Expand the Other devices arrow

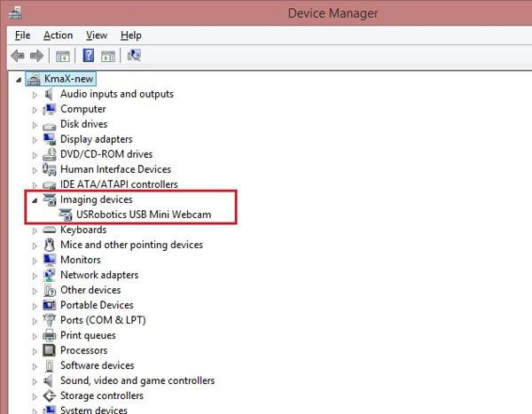(35, 291)
